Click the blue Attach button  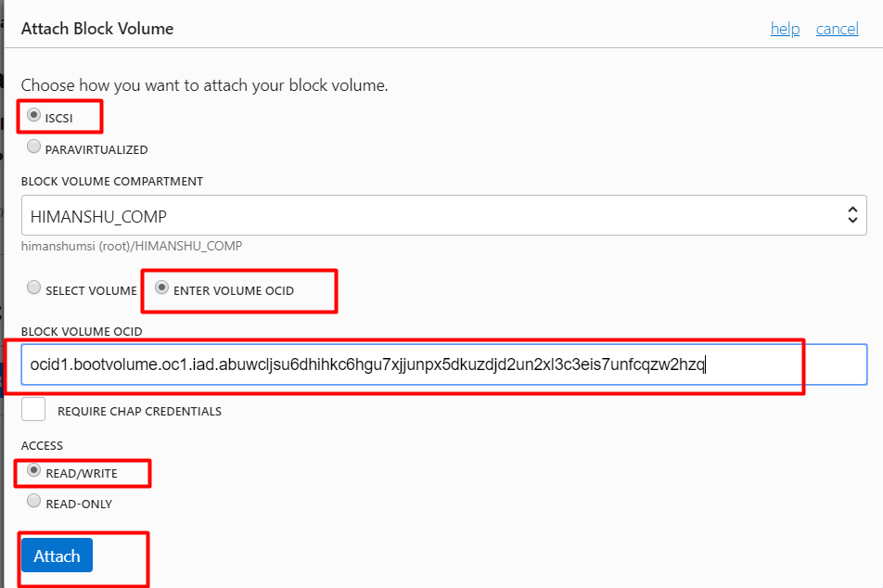tap(57, 556)
